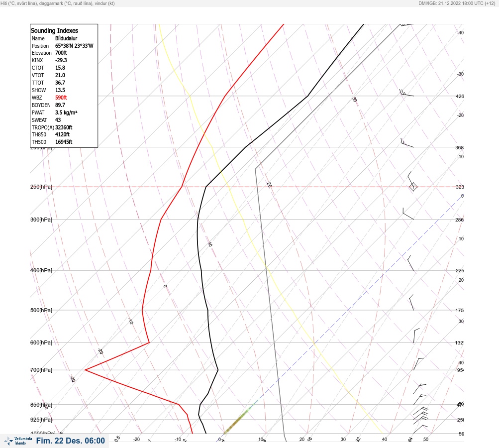The height and width of the screenshot is (448, 499).
Task: Select the Name value 'Bíldudalur'
Action: coord(66,38)
